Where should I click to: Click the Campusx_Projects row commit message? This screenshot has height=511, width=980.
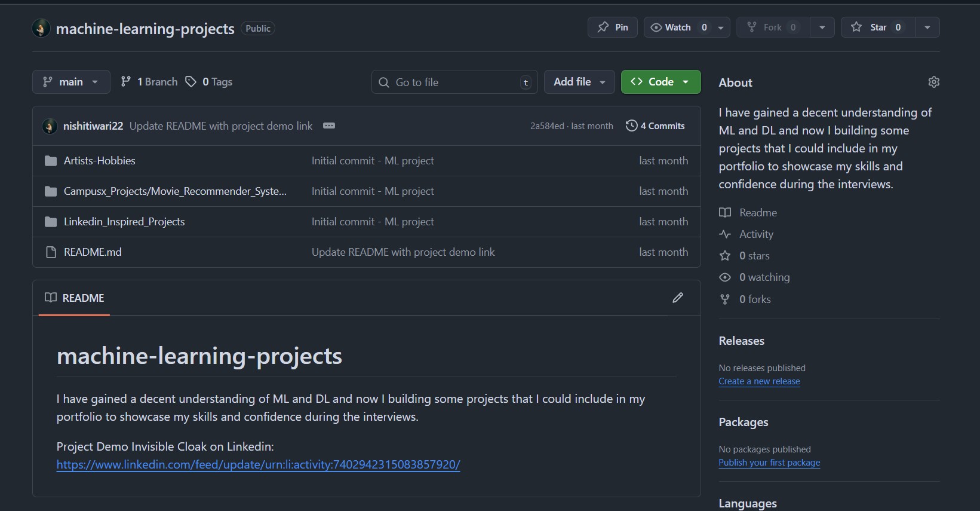(373, 191)
